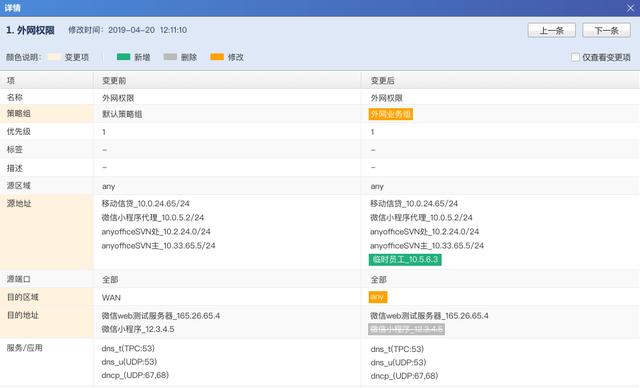Click the 服务/应用 row label
Viewport: 640px width, 388px height.
24,348
